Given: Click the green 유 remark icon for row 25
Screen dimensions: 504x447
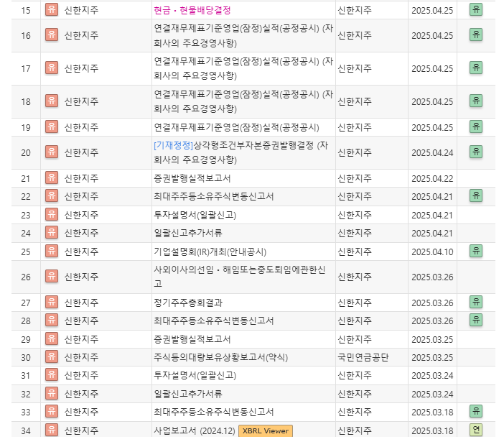Looking at the screenshot, I should point(476,251).
